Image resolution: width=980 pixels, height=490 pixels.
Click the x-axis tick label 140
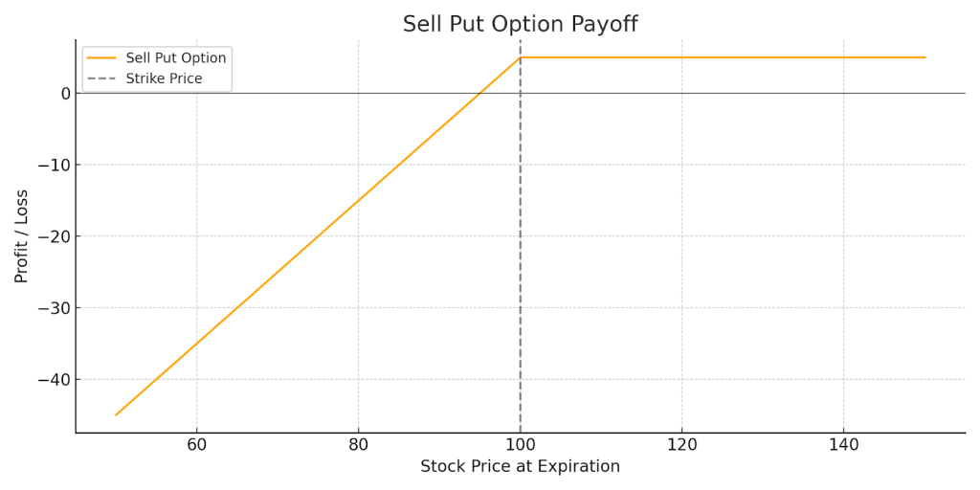(x=843, y=445)
